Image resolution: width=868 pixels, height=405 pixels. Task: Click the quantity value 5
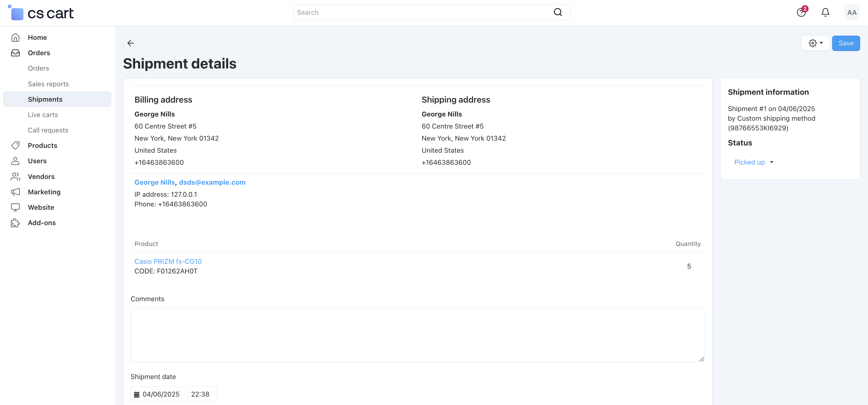[x=689, y=266]
